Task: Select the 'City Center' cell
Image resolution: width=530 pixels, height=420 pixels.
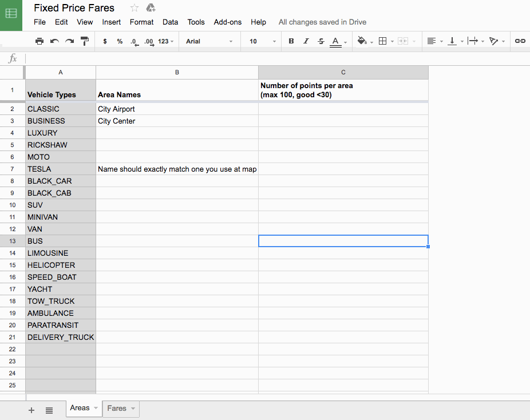Action: 177,121
